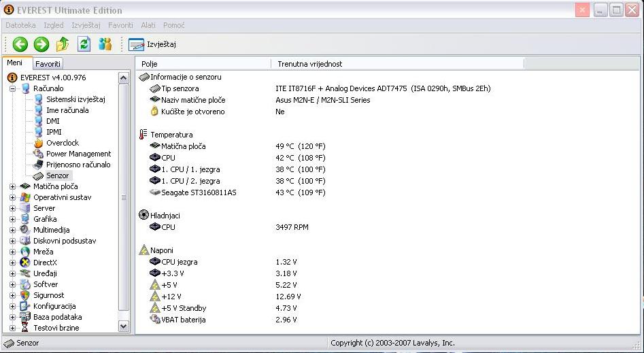
Task: Click the tree scrollbar down arrow
Action: (x=124, y=326)
